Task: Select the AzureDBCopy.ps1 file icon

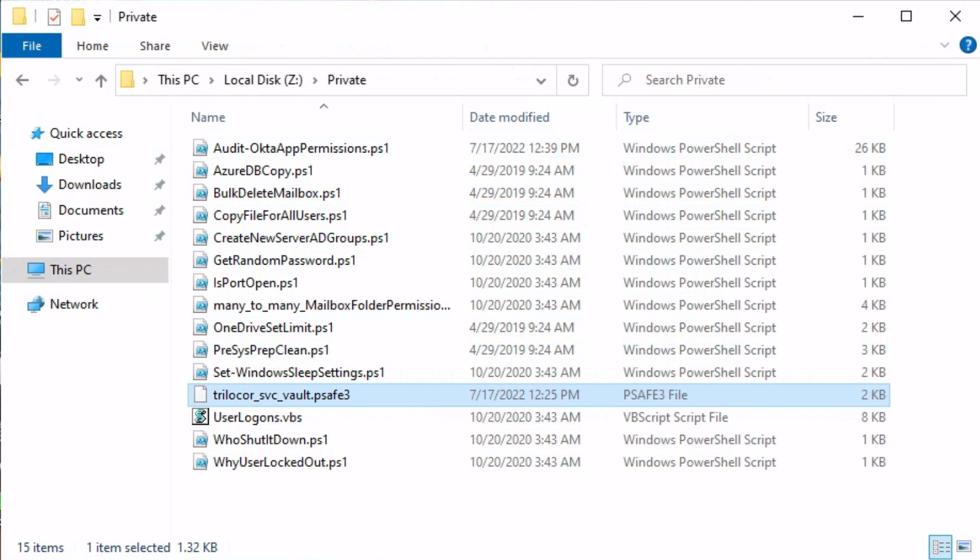Action: (201, 171)
